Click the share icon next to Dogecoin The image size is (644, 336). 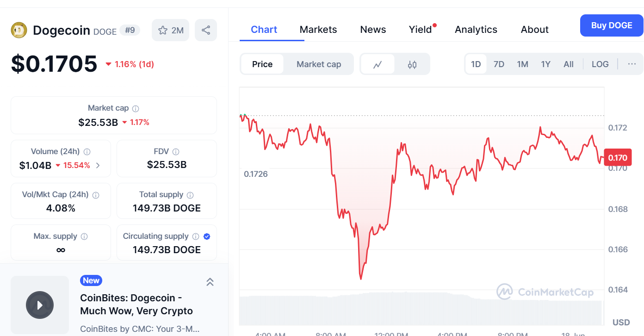click(206, 31)
